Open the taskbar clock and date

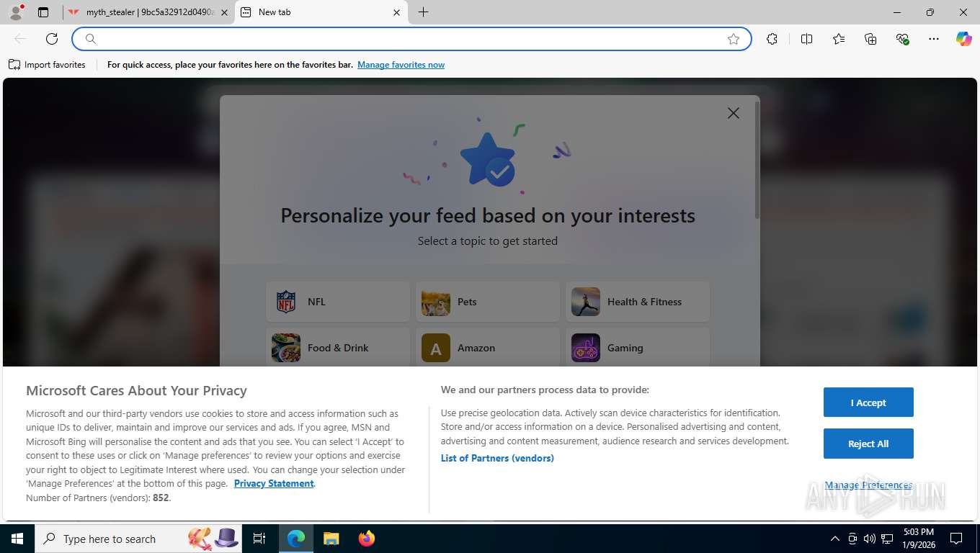point(919,539)
